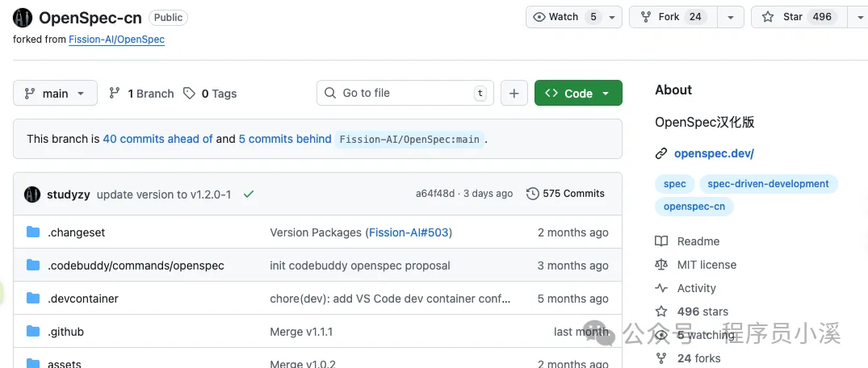The image size is (868, 368).
Task: Open the 575 Commits history icon
Action: pos(533,194)
